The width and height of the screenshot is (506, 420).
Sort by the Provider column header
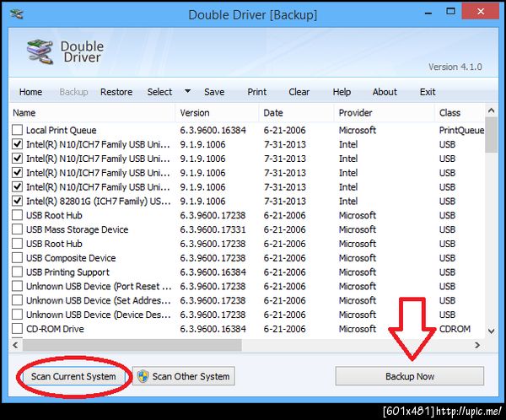coord(385,113)
